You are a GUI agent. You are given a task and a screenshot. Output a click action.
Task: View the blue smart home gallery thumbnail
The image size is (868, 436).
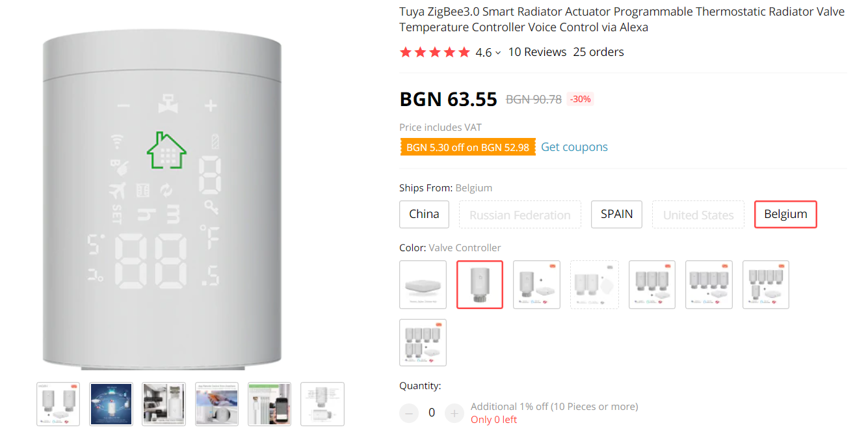111,404
